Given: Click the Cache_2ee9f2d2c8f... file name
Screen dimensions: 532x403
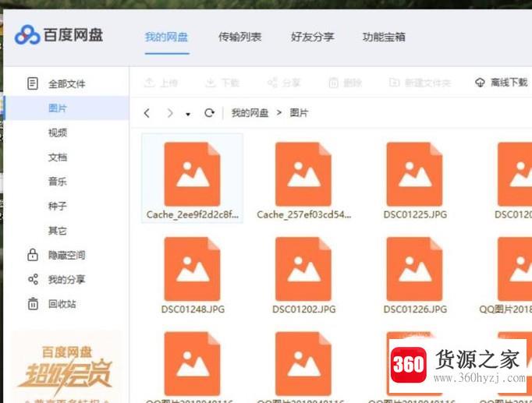Looking at the screenshot, I should pos(193,214).
